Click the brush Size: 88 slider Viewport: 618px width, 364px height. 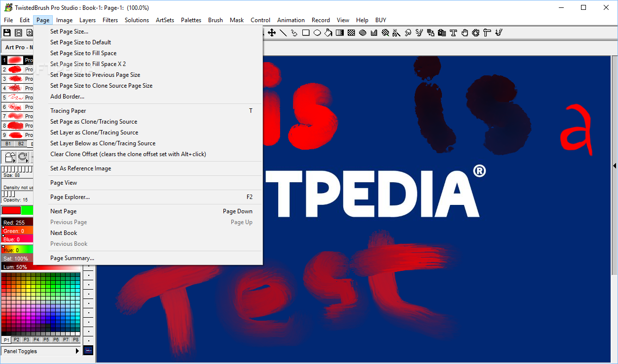pyautogui.click(x=18, y=172)
